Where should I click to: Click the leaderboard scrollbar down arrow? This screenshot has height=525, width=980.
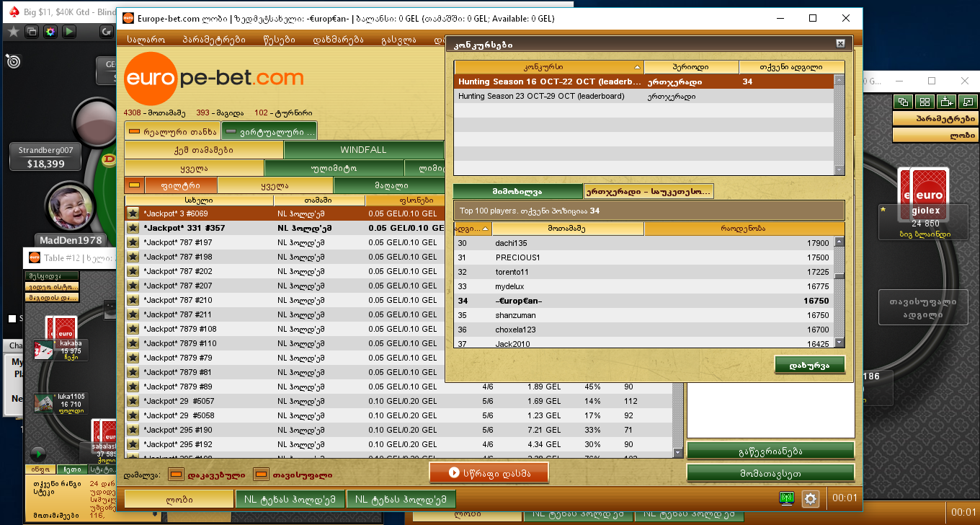839,343
